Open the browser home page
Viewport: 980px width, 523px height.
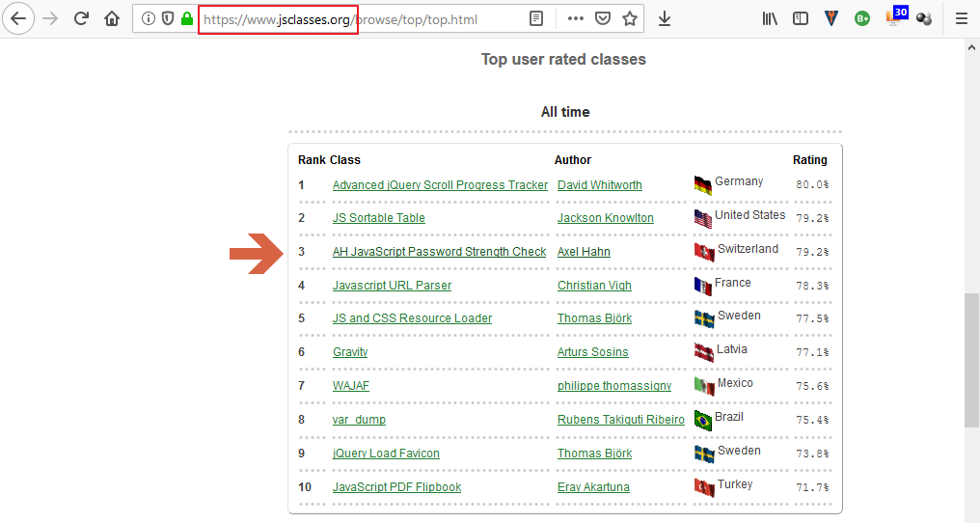point(112,18)
